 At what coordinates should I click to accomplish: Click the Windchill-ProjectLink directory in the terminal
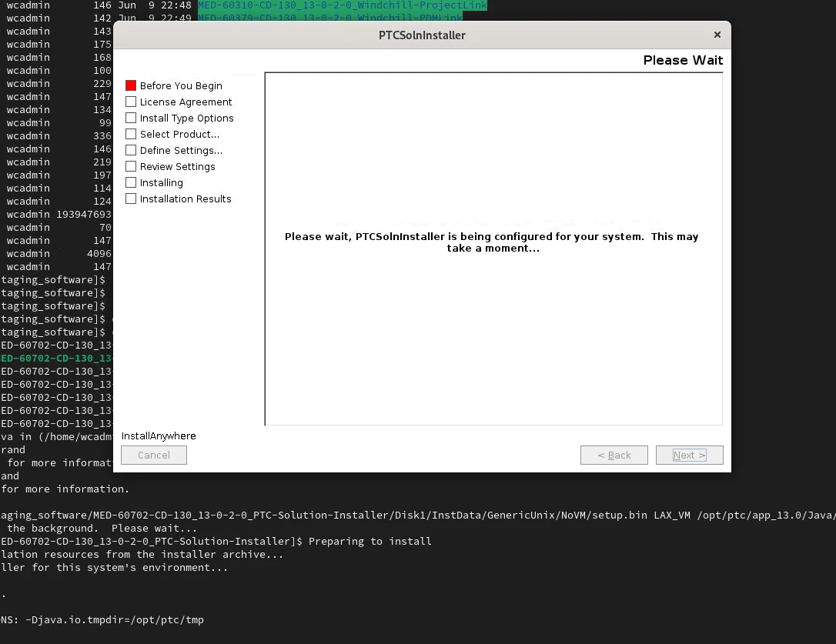click(x=343, y=5)
